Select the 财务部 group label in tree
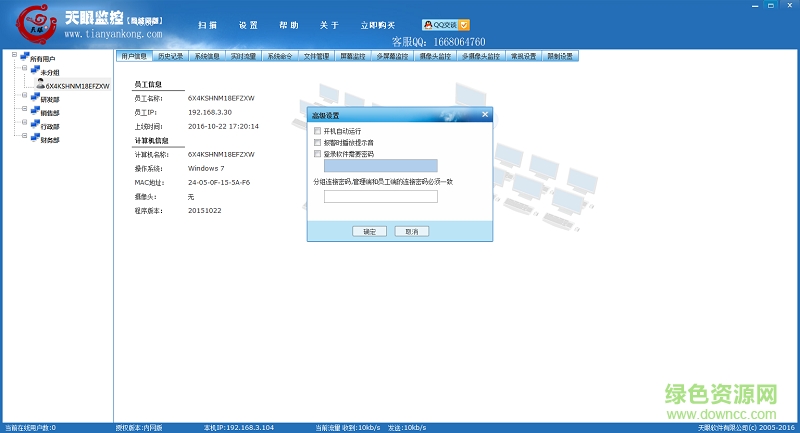 pos(50,140)
